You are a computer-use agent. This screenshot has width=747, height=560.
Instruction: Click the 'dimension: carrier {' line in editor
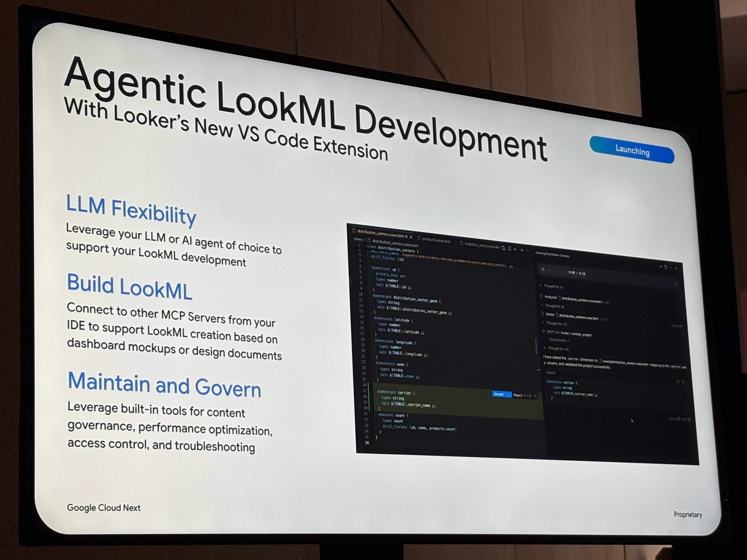[x=396, y=393]
